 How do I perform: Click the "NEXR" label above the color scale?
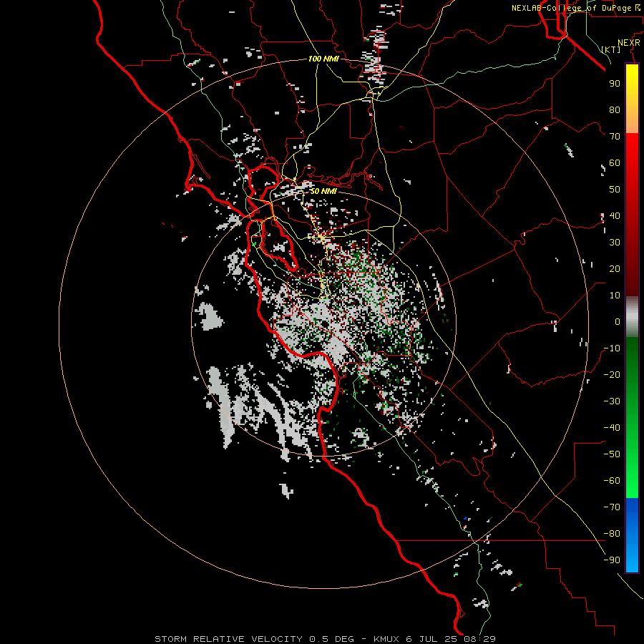coord(629,43)
